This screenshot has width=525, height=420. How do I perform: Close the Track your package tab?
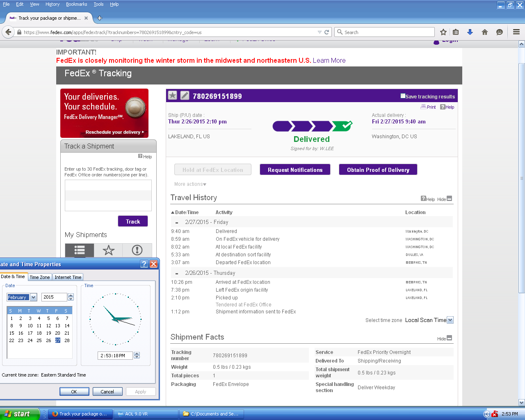pos(86,18)
